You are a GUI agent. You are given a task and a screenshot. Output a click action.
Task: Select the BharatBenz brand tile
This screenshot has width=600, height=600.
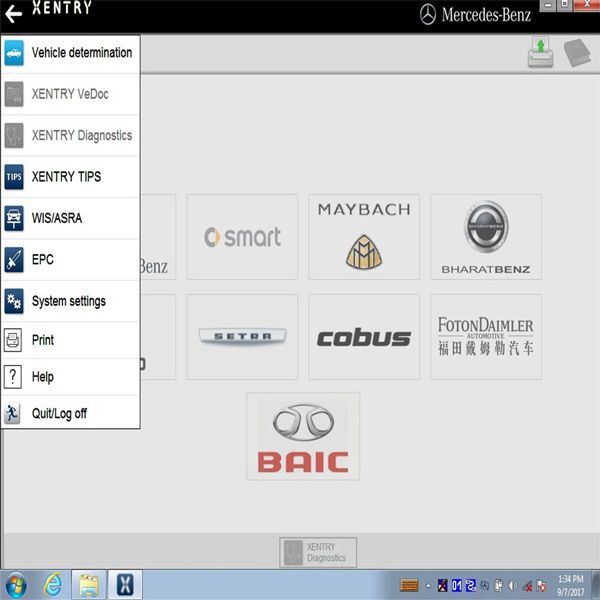(x=486, y=237)
